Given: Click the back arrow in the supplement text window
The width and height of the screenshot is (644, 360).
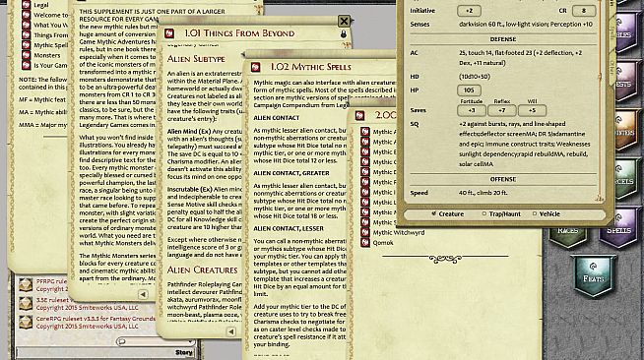Looking at the screenshot, I should (x=143, y=294).
